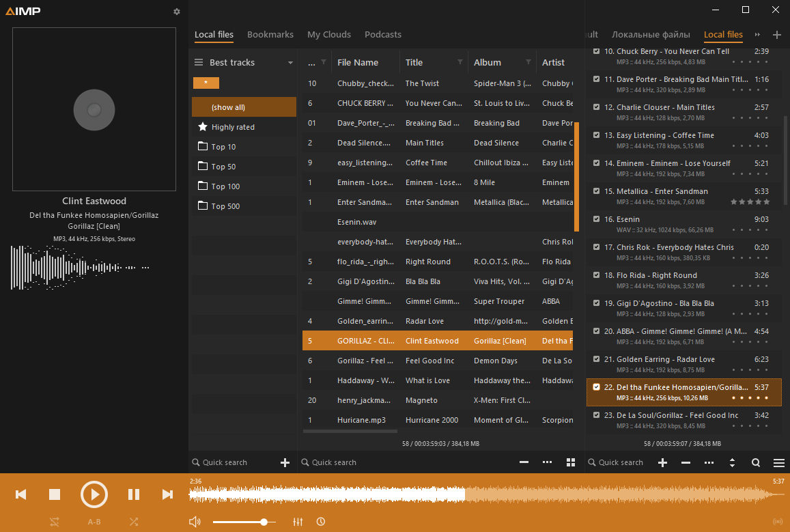Select the Highly rated filter
Image resolution: width=790 pixels, height=532 pixels.
pyautogui.click(x=244, y=126)
